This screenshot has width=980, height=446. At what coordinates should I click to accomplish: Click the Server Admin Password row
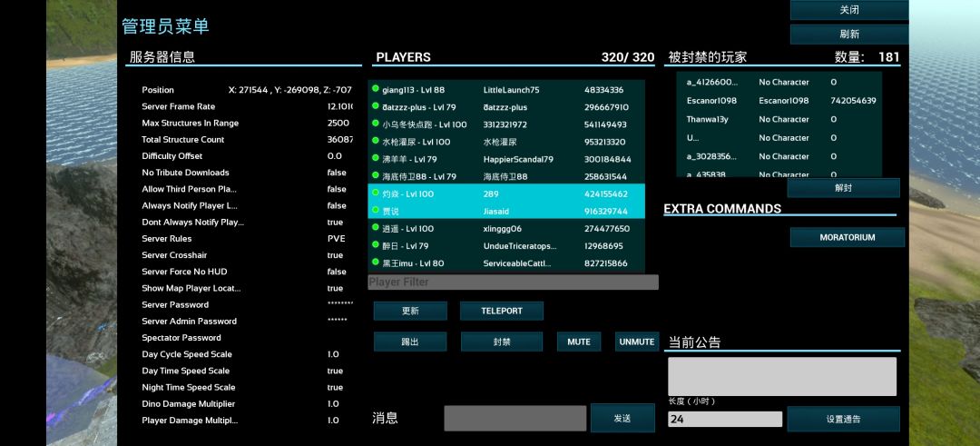(248, 321)
